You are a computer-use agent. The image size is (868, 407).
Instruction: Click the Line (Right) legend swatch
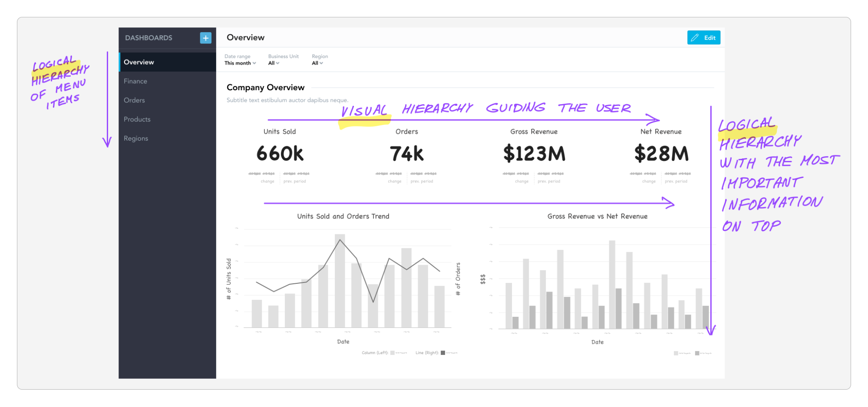(443, 353)
